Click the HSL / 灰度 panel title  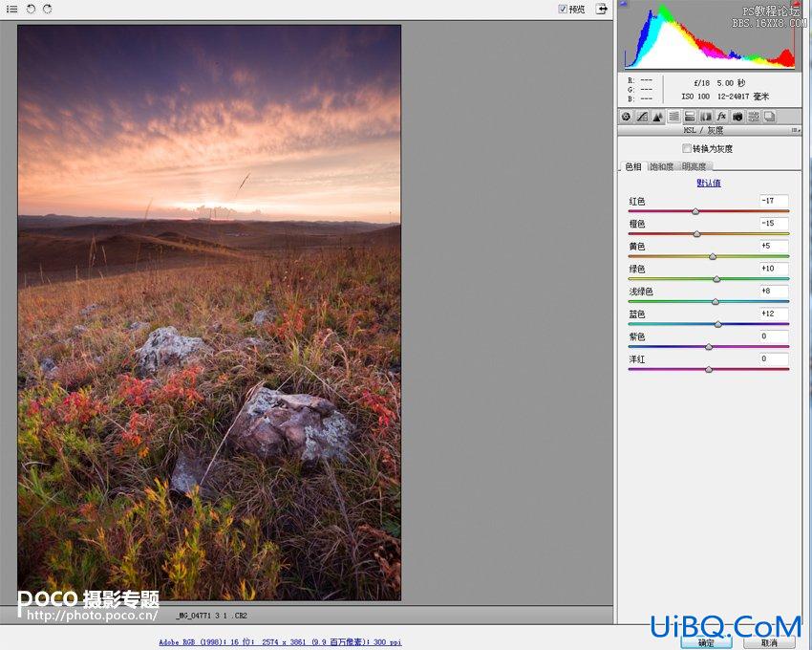coord(703,130)
